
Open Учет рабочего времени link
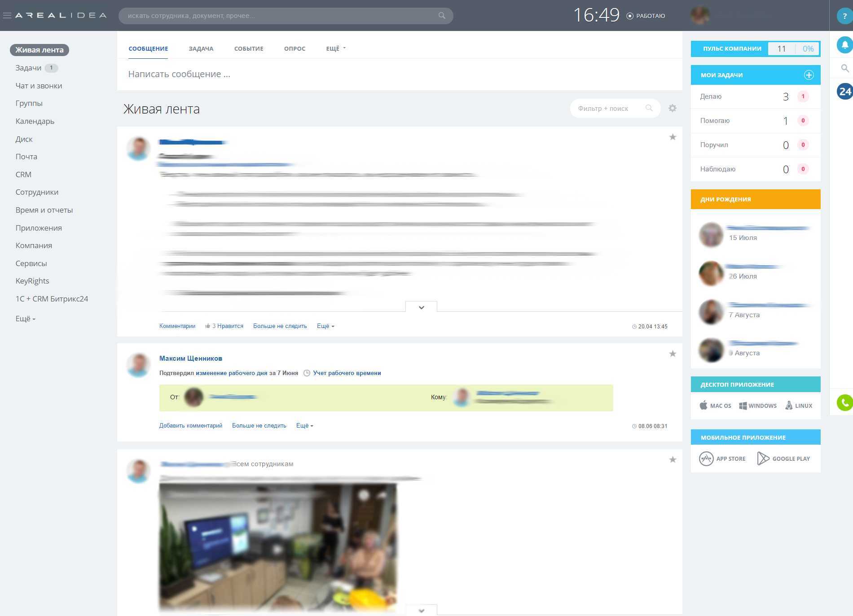347,373
